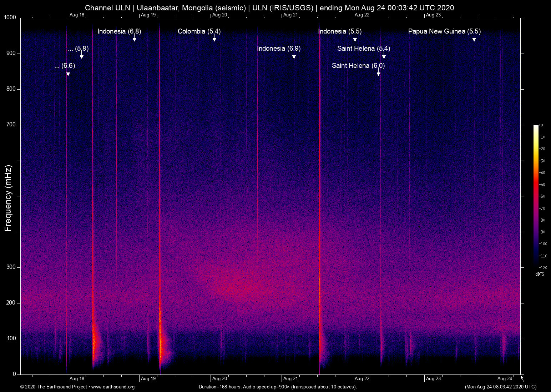Click the "Frequency (mHz)" axis label
The height and width of the screenshot is (392, 551).
pyautogui.click(x=8, y=198)
